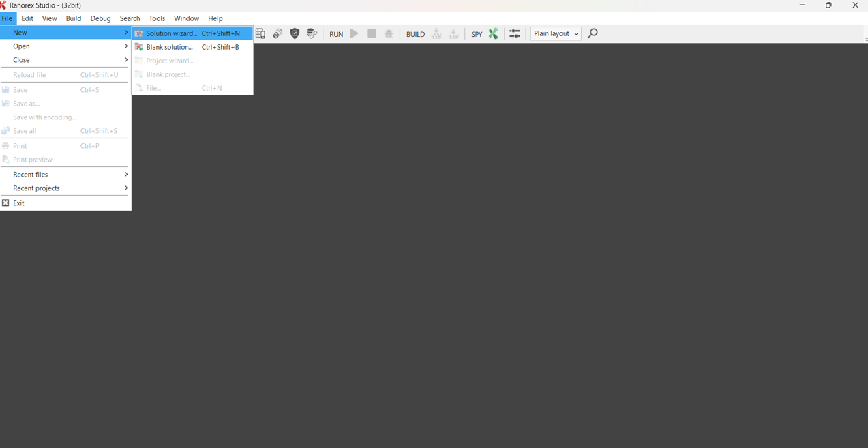This screenshot has width=868, height=448.
Task: Close the Ranorex Studio window
Action: [855, 5]
